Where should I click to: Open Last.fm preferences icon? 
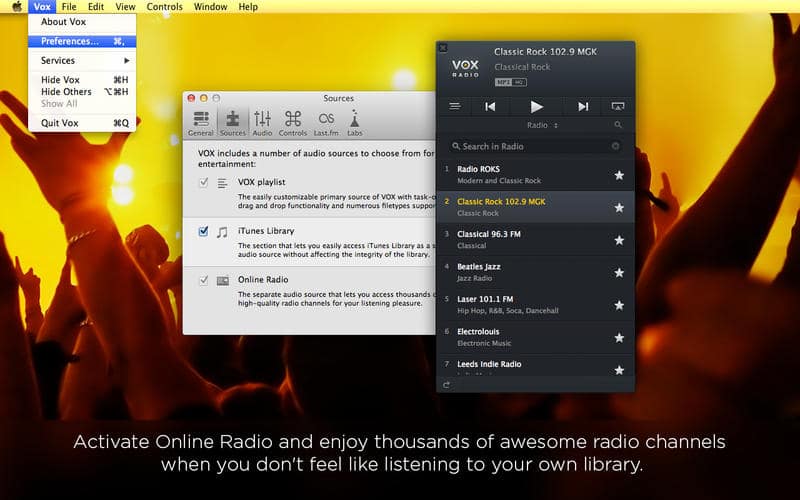pyautogui.click(x=326, y=123)
